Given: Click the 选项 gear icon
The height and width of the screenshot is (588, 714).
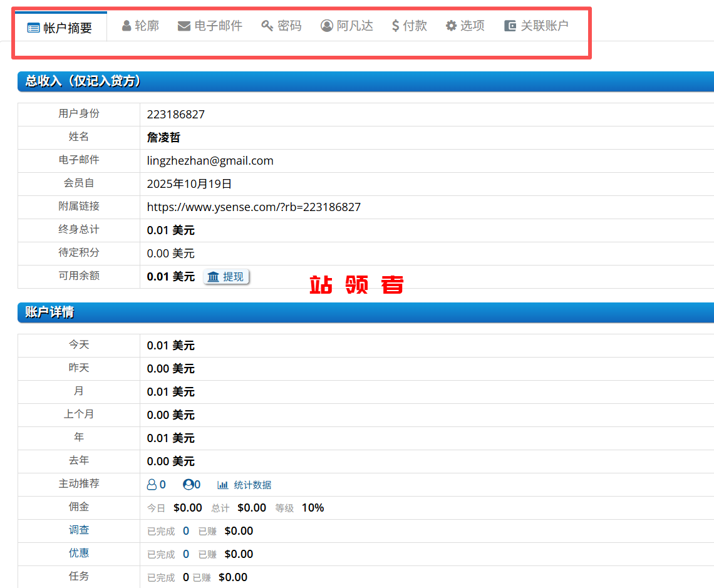Looking at the screenshot, I should pyautogui.click(x=451, y=26).
